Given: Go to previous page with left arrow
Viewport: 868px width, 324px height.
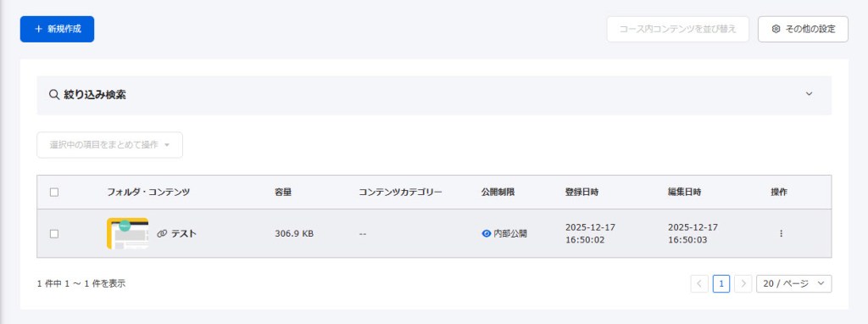Looking at the screenshot, I should 699,283.
